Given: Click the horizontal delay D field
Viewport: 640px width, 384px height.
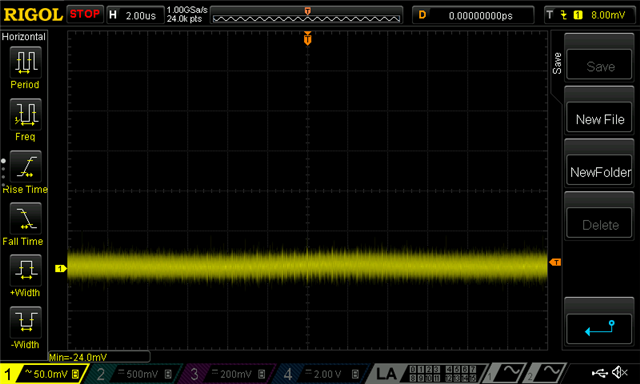Looking at the screenshot, I should (473, 16).
